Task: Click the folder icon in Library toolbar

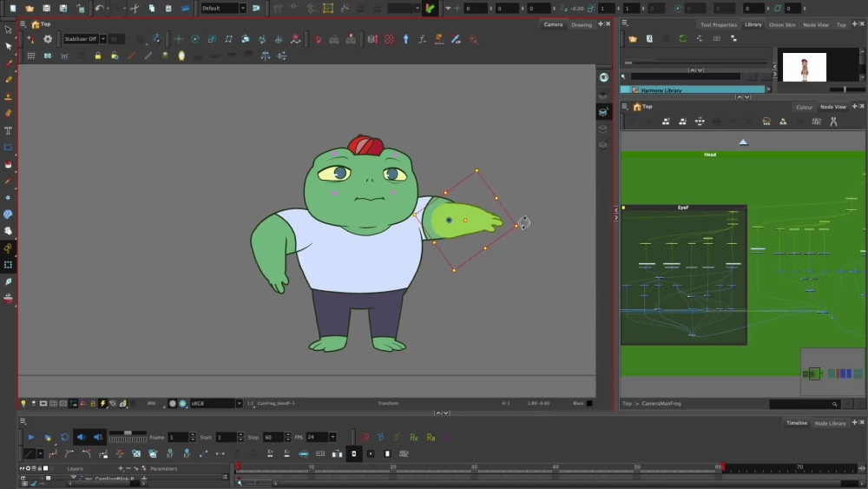Action: click(633, 39)
